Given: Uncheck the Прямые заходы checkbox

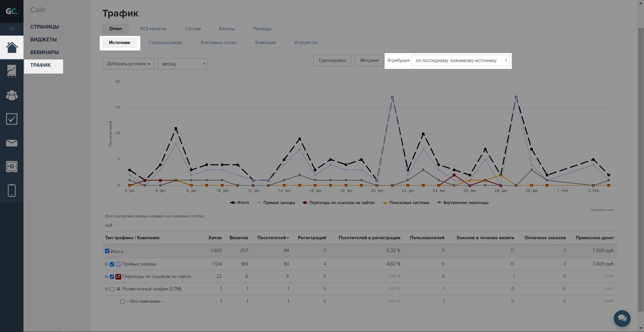Looking at the screenshot, I should click(x=112, y=264).
